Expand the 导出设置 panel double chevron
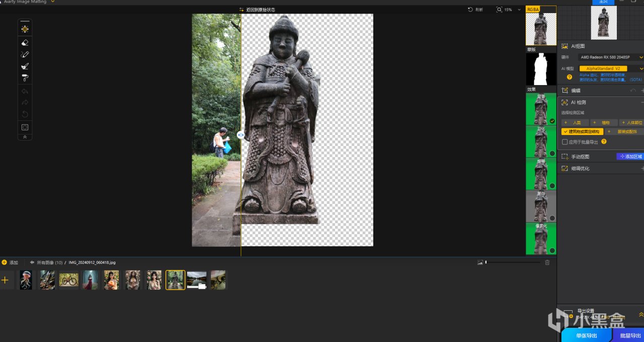 pyautogui.click(x=641, y=314)
